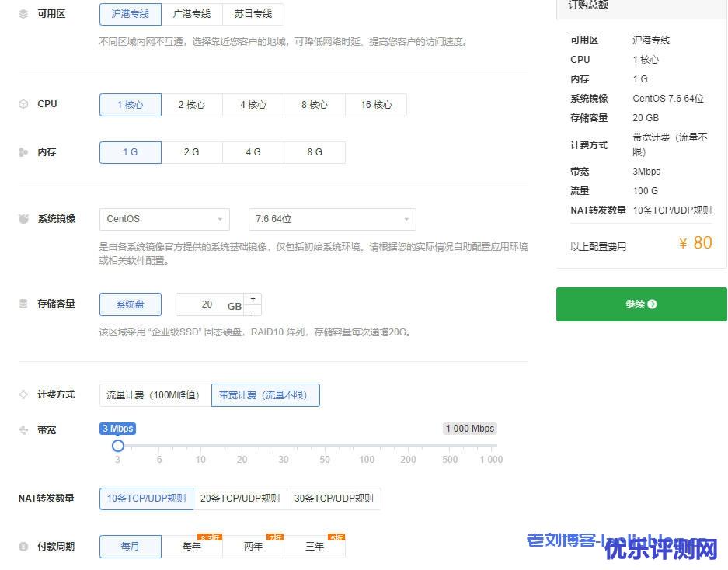Select 4 G memory

(x=253, y=152)
